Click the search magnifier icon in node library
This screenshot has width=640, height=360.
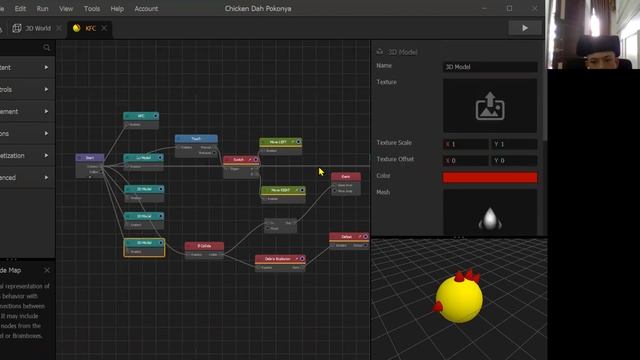coord(47,48)
